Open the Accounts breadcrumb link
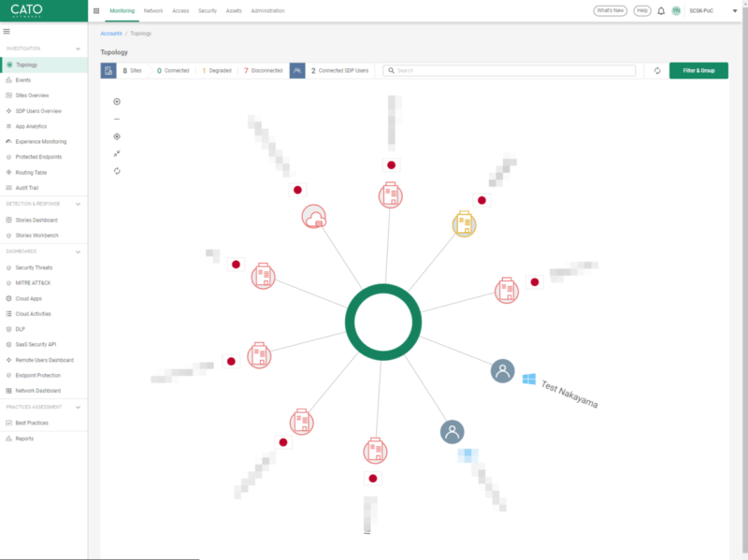Screen dimensions: 748x560 coord(110,33)
